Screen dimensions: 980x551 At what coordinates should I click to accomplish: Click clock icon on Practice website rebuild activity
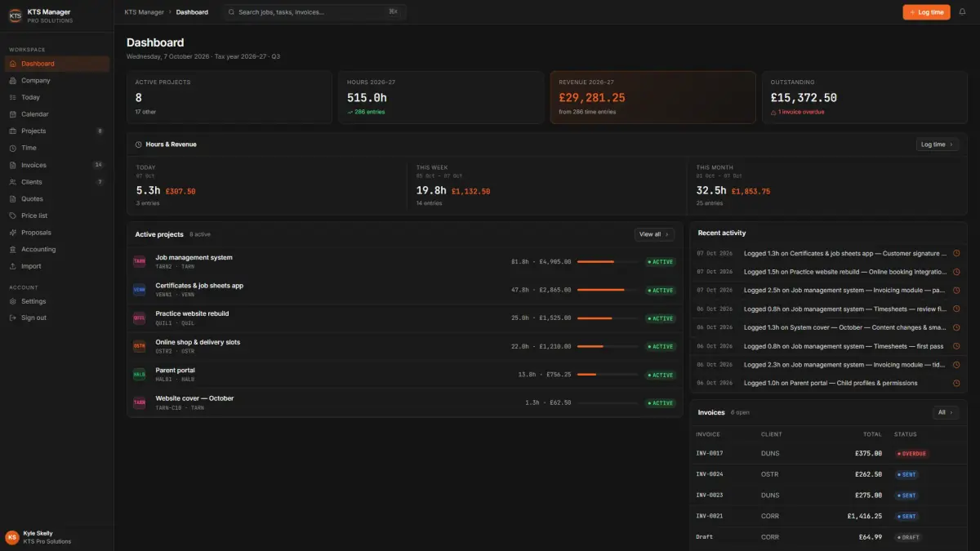(x=956, y=271)
